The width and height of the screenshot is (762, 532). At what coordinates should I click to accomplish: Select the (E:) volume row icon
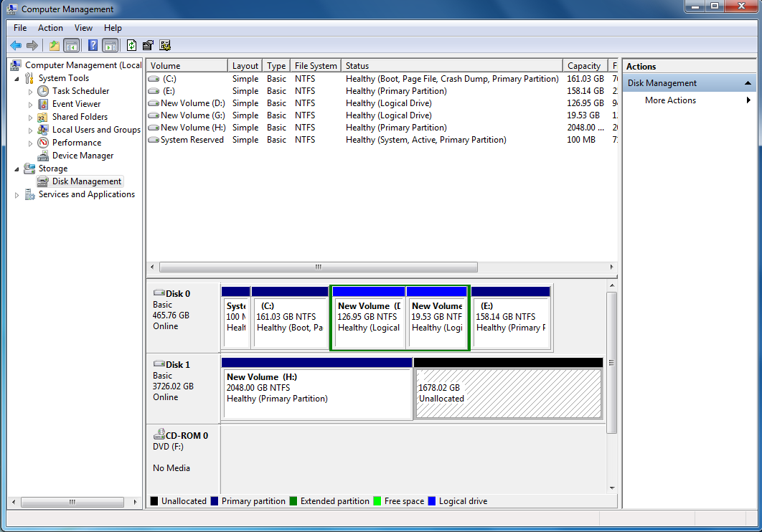click(154, 91)
